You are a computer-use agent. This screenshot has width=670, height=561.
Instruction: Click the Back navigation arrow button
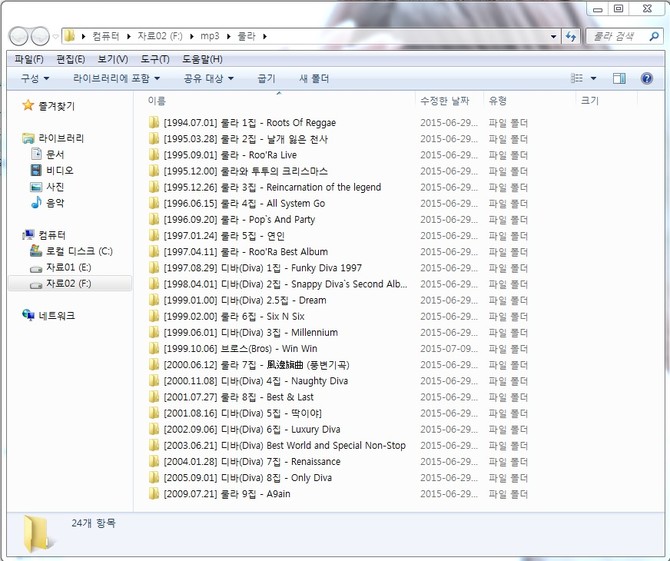click(x=18, y=36)
